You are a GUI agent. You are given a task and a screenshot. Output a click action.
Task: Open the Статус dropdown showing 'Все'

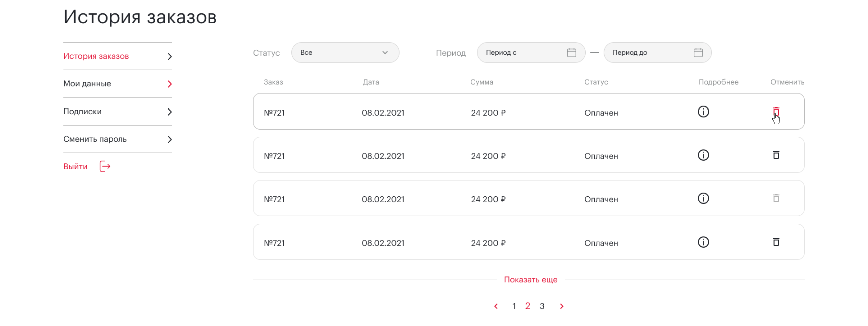[345, 53]
